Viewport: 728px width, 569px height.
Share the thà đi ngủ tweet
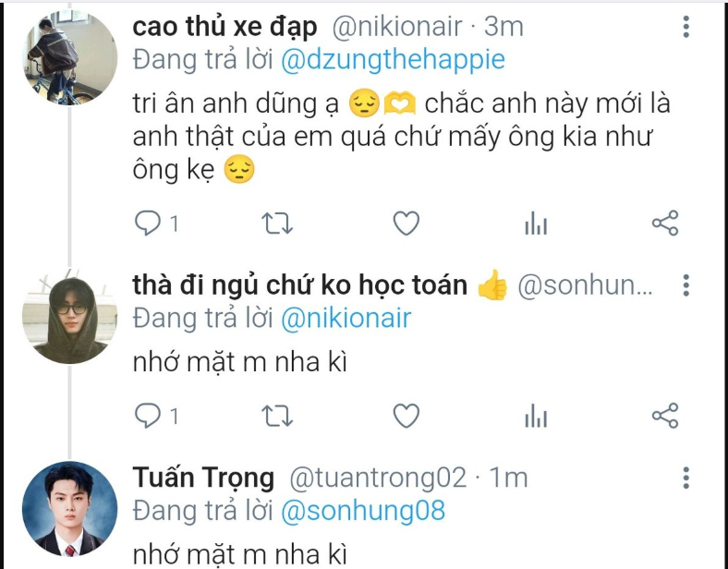(x=665, y=417)
